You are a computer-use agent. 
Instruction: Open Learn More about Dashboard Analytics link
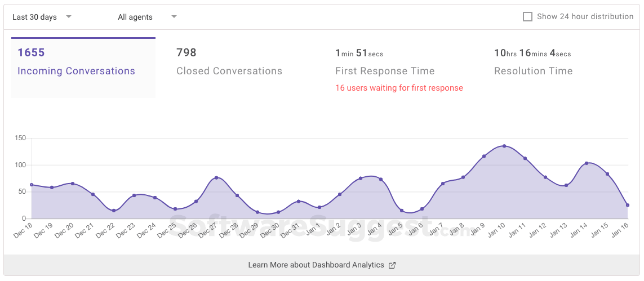click(316, 265)
